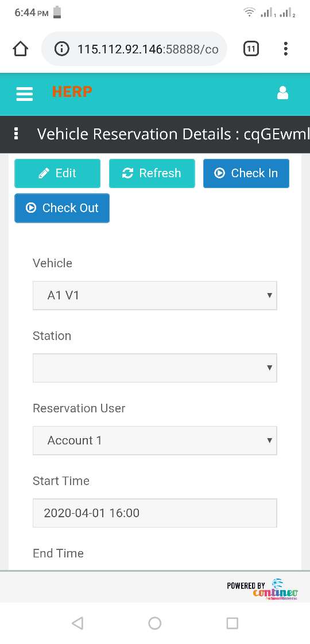
Task: Click the HERP logo link
Action: (72, 92)
